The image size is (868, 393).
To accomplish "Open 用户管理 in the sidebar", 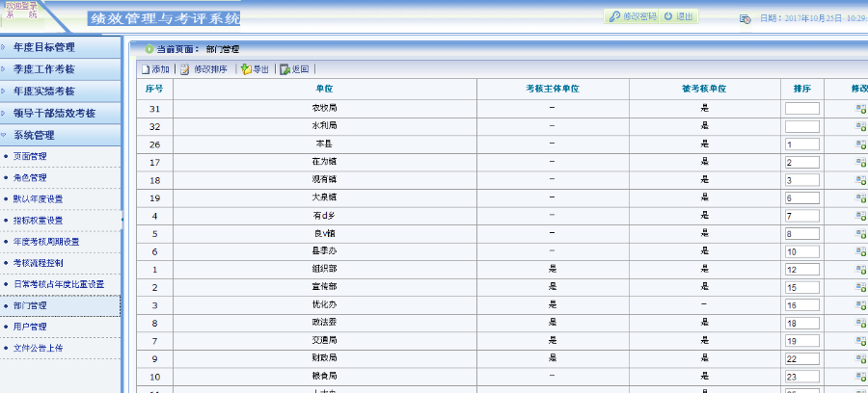I will [x=30, y=327].
